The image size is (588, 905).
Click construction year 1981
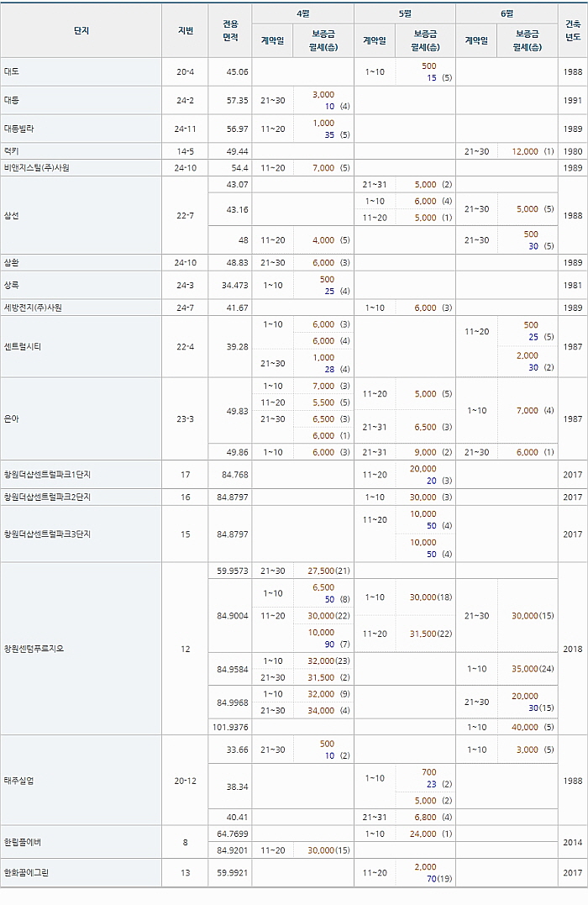coord(572,285)
